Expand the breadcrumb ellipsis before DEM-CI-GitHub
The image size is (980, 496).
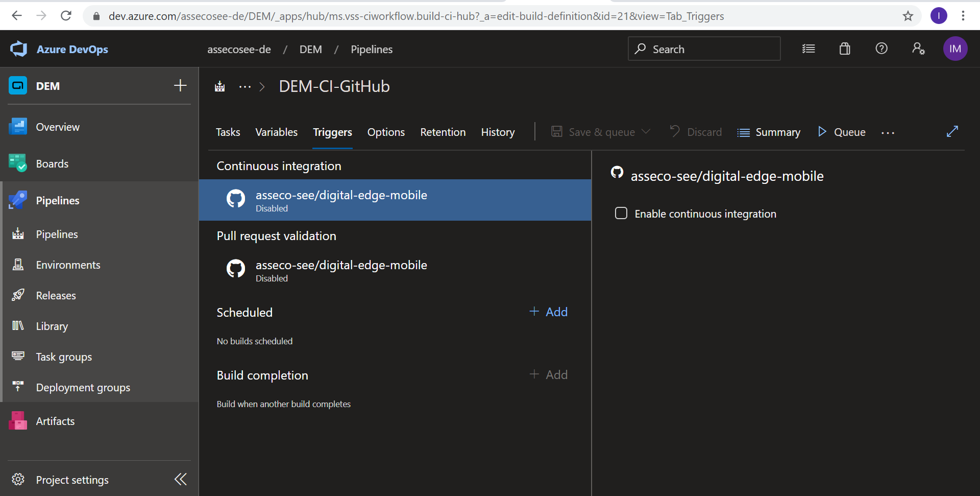point(245,87)
